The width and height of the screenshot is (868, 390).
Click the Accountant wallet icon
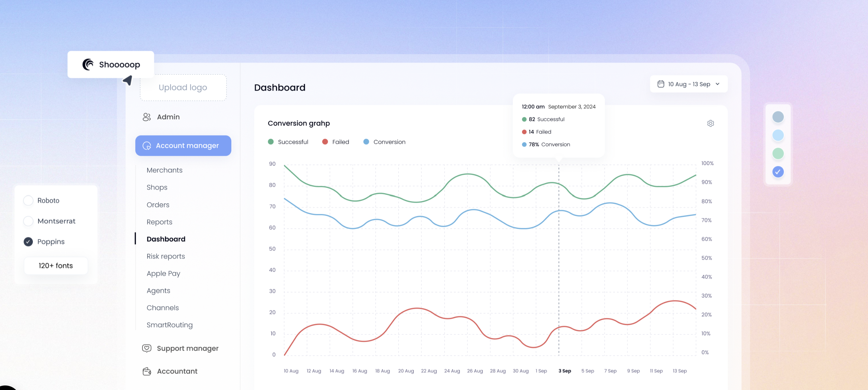coord(147,371)
